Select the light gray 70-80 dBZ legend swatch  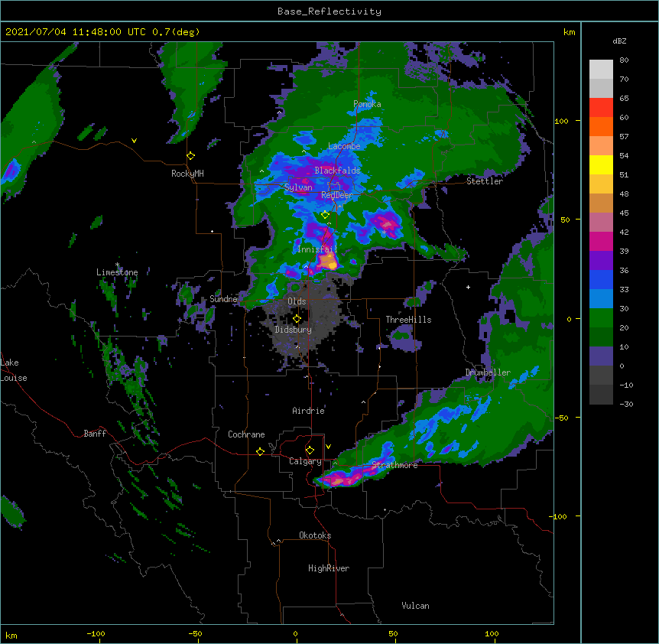tap(601, 70)
